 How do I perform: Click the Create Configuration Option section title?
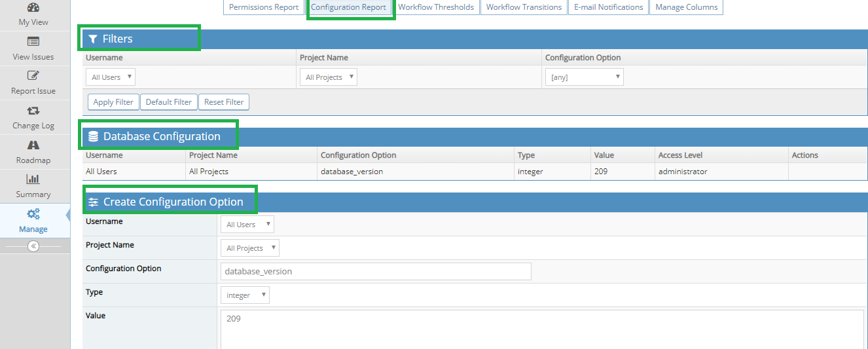click(x=173, y=202)
